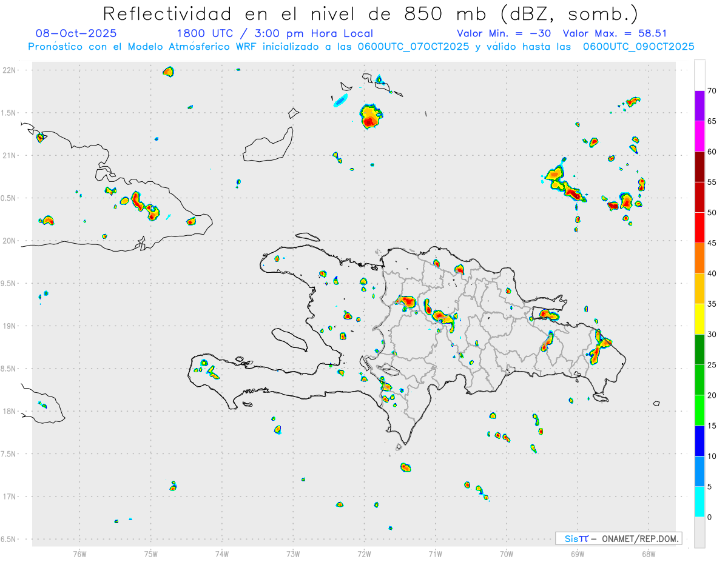Click the colorbar value label "35"
This screenshot has width=728, height=562.
[712, 304]
